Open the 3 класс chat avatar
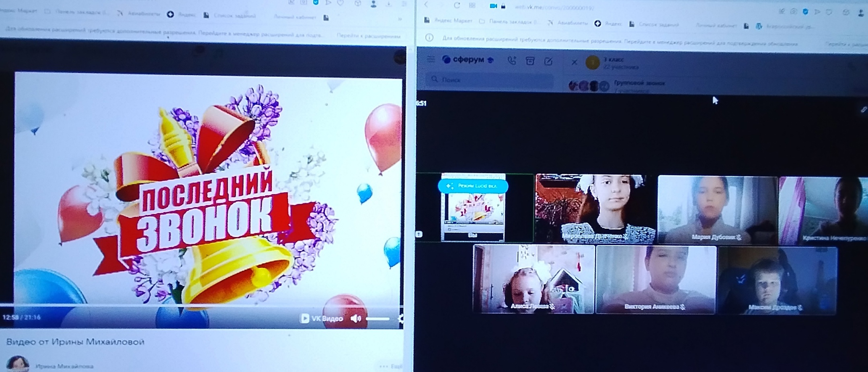 click(593, 62)
